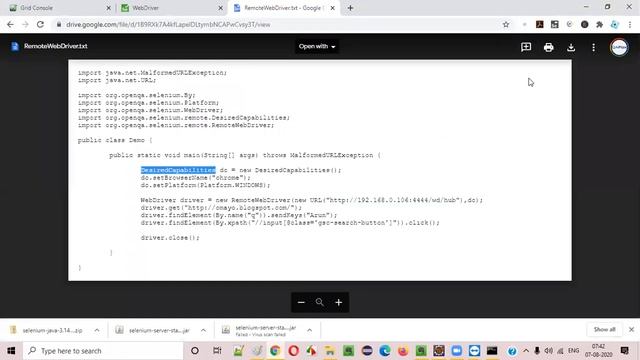Expand selenium-java-3.14 zip download options
Image resolution: width=640 pixels, height=360 pixels.
click(97, 330)
